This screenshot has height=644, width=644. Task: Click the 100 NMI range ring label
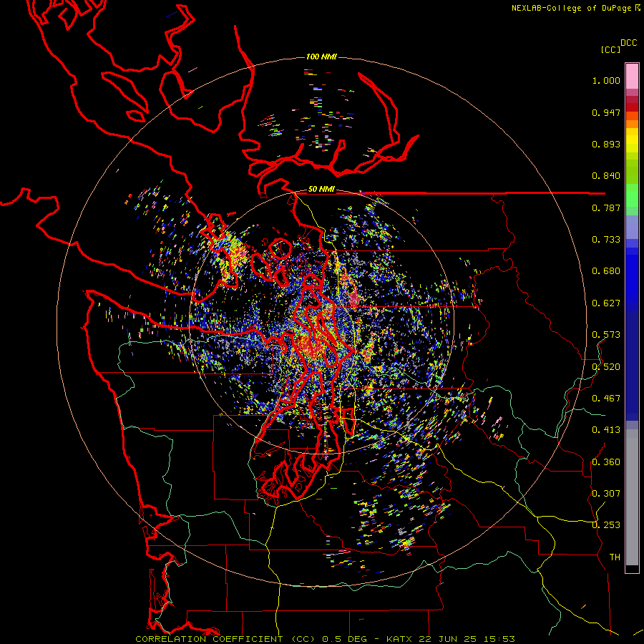coord(321,57)
